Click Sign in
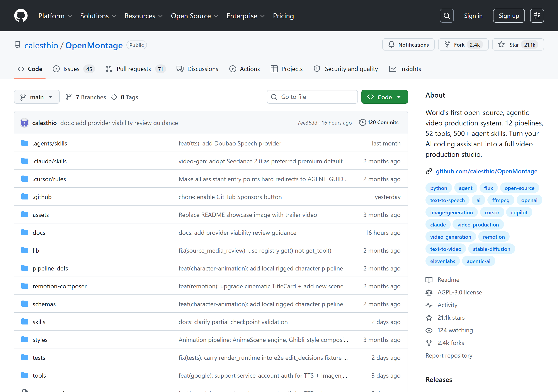 [x=473, y=16]
